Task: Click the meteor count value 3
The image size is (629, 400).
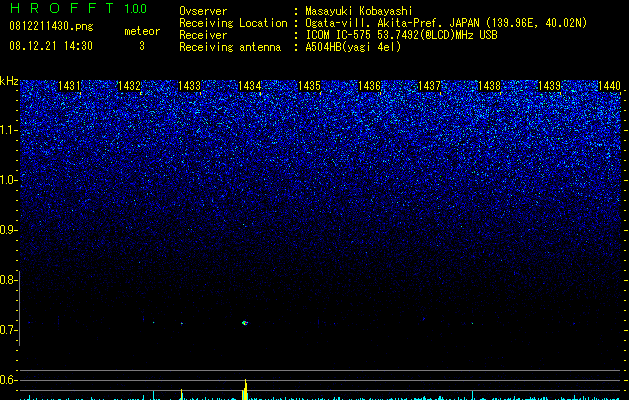Action: [x=142, y=46]
